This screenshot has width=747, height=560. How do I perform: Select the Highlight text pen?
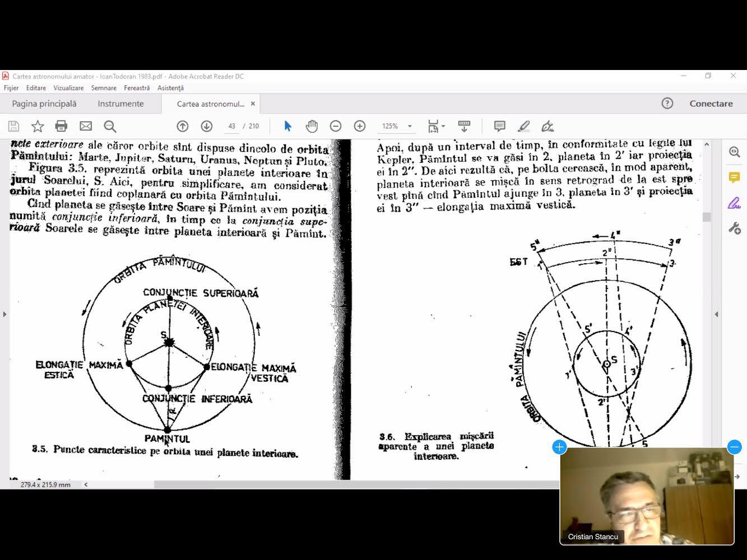pyautogui.click(x=524, y=126)
